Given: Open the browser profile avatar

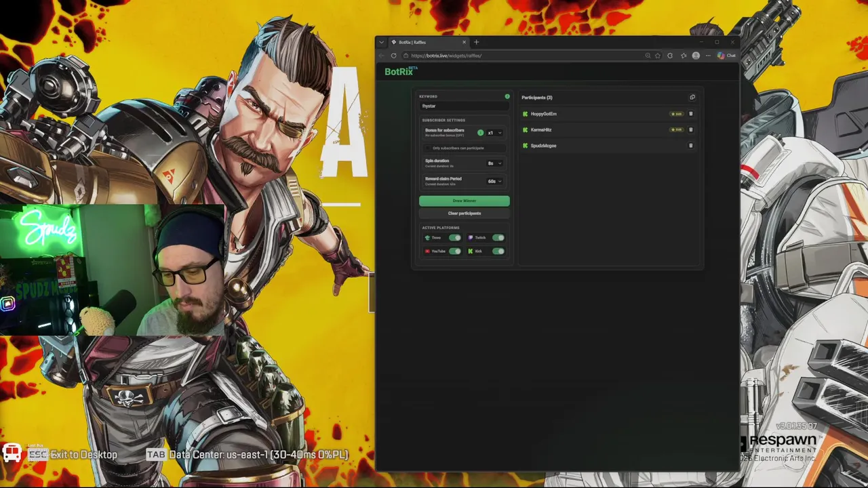Looking at the screenshot, I should 696,56.
